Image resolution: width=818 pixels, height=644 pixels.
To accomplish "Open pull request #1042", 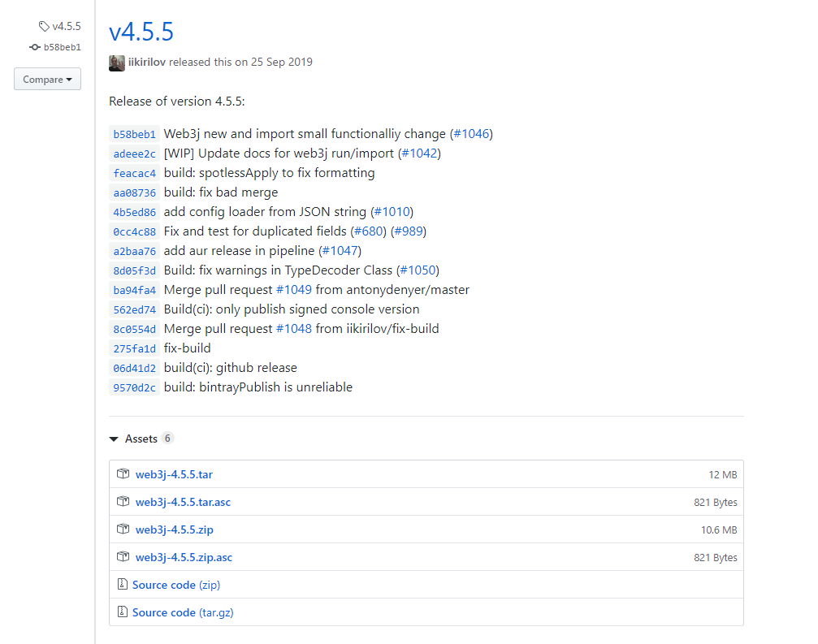I will 419,153.
